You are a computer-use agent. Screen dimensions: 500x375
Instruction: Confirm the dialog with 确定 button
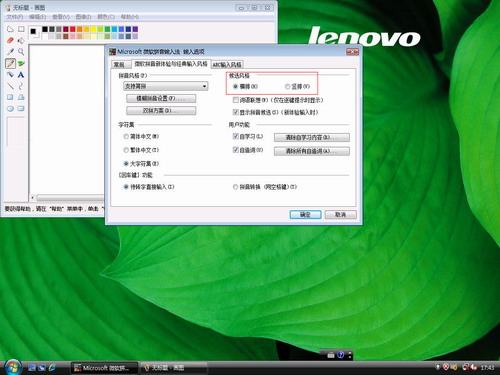point(305,215)
